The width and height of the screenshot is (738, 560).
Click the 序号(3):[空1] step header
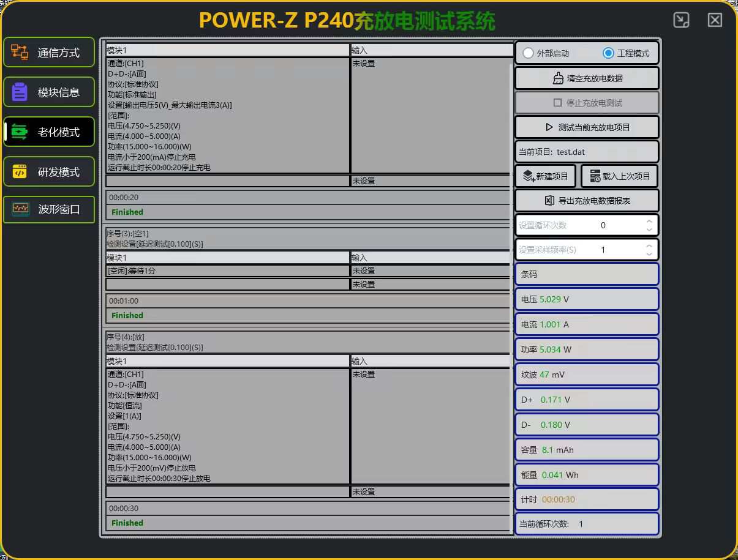tap(127, 234)
